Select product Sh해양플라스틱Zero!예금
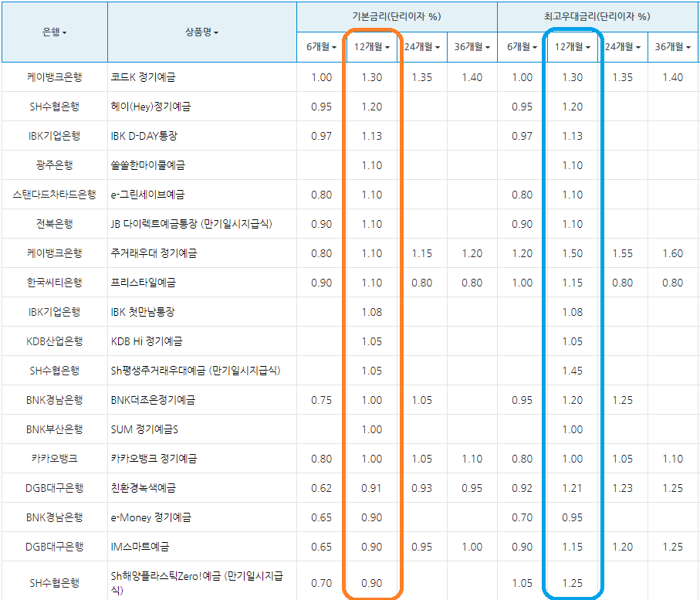700x600 pixels. (x=166, y=576)
